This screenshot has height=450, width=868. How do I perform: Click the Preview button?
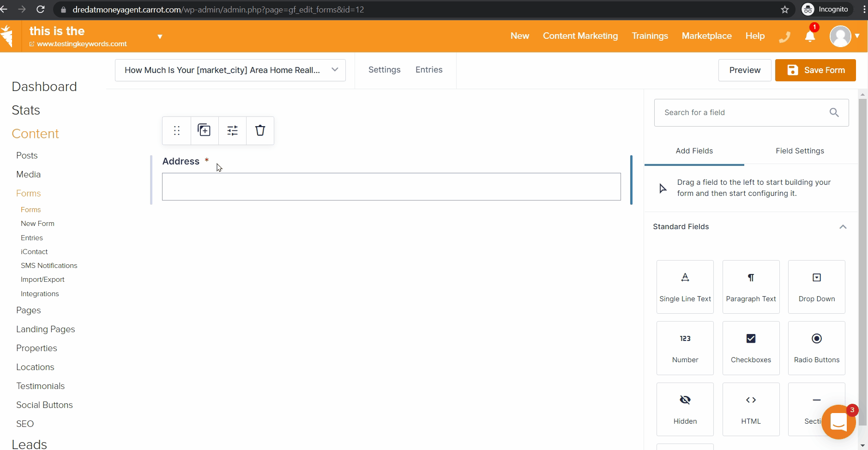pyautogui.click(x=745, y=70)
